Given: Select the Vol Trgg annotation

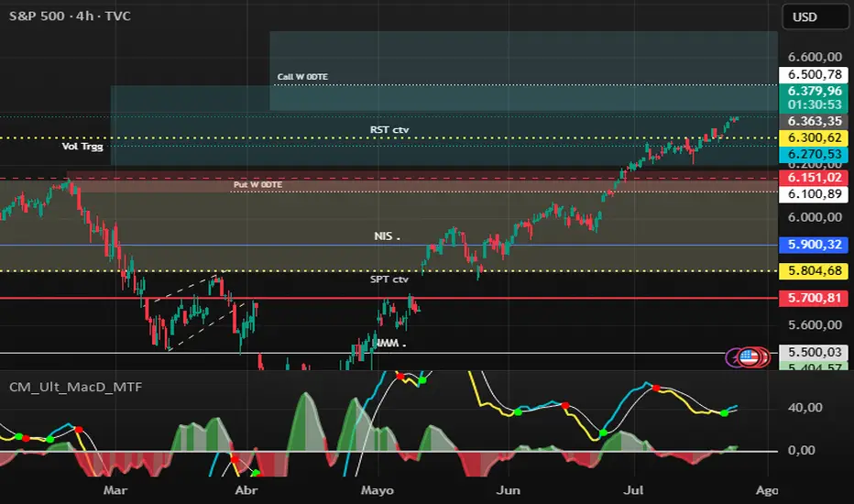Looking at the screenshot, I should pos(82,146).
